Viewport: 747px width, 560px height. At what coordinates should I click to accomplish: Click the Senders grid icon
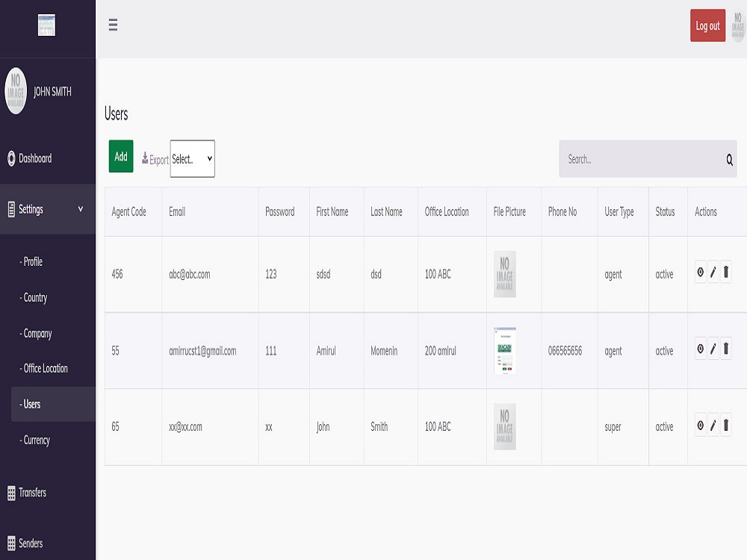pyautogui.click(x=11, y=544)
